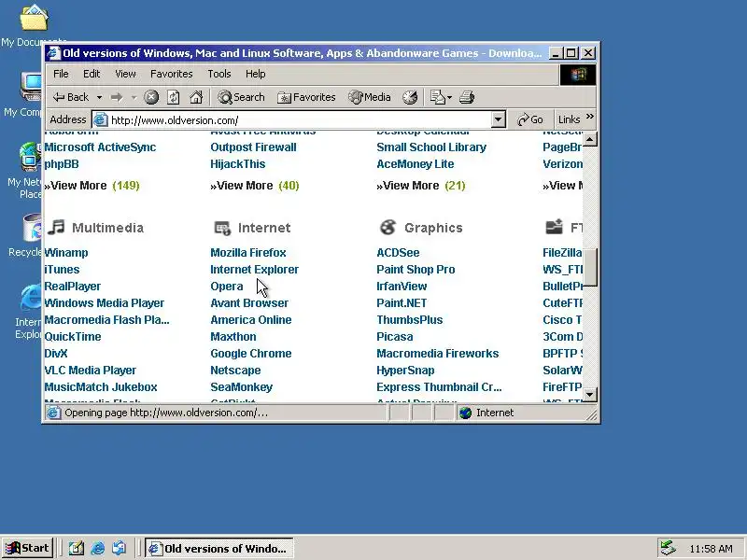
Task: Click the Mail toolbar icon
Action: (x=437, y=97)
